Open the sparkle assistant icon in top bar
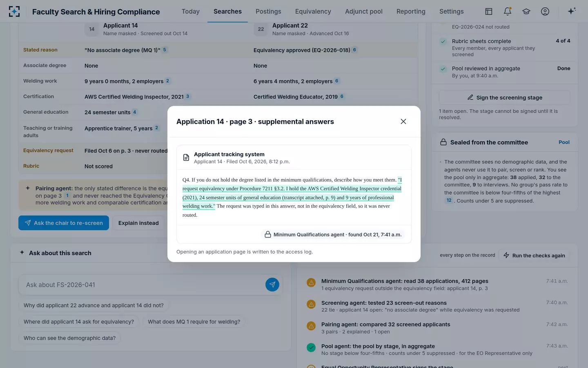Image resolution: width=588 pixels, height=368 pixels. tap(572, 11)
